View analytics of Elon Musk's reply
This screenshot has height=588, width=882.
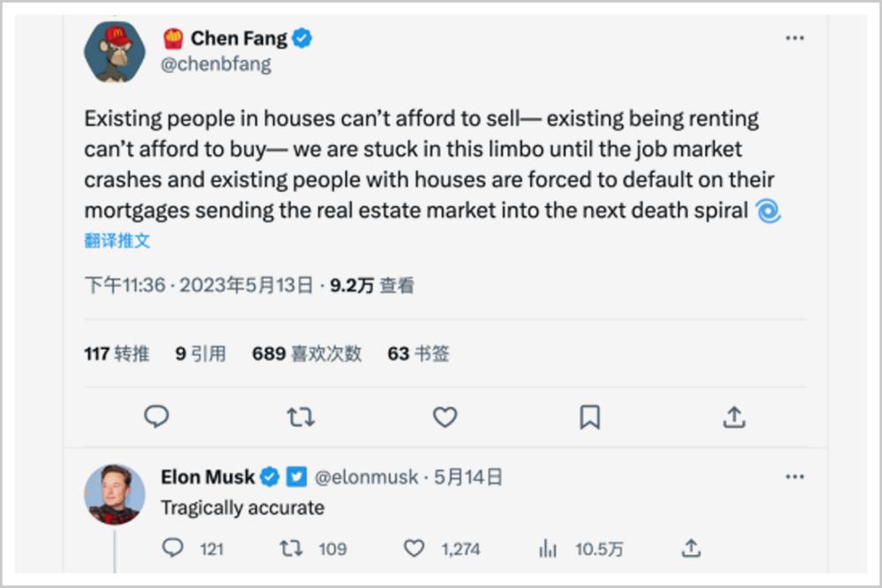[581, 548]
